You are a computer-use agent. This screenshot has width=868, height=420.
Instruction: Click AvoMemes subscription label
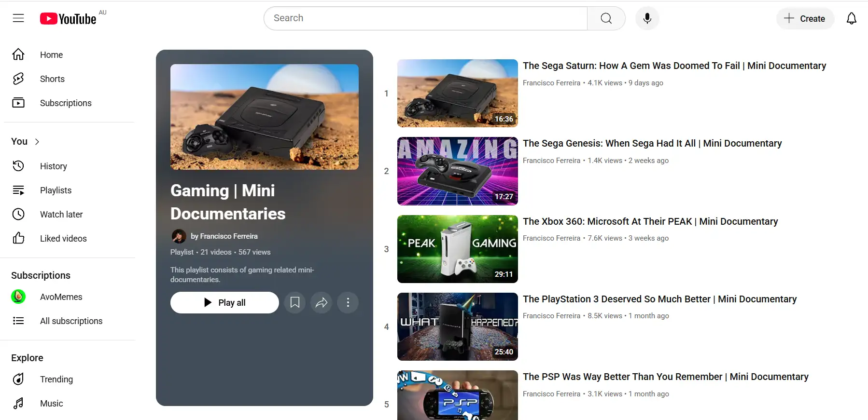coord(61,297)
